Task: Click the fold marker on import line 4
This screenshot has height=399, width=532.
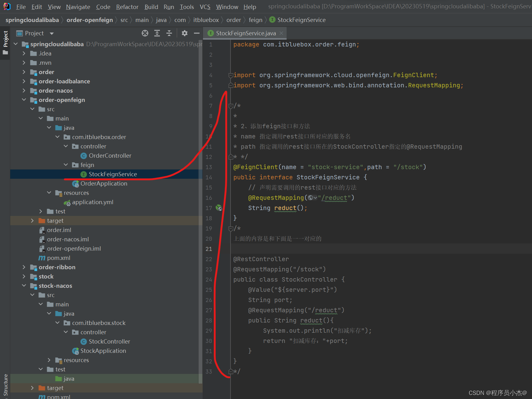Action: 231,75
